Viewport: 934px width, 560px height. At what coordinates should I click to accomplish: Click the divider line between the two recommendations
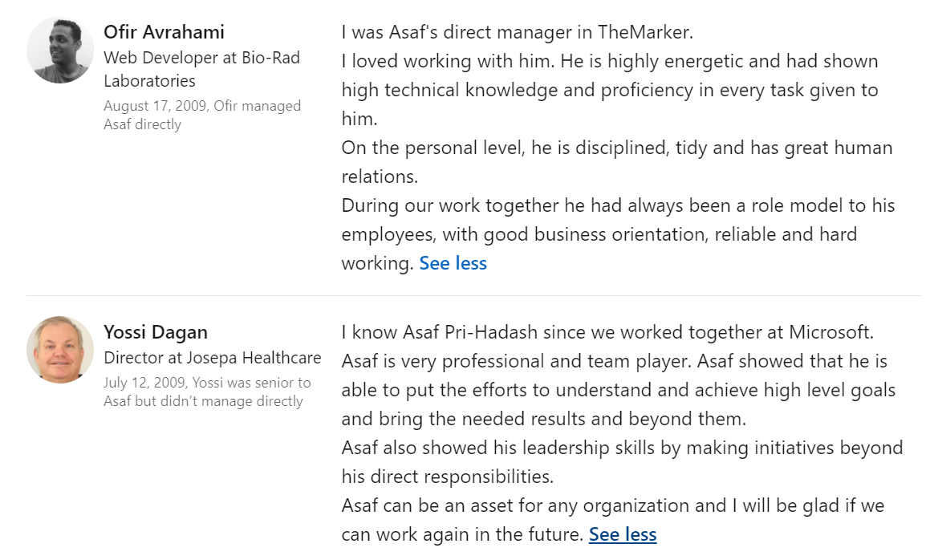(474, 295)
